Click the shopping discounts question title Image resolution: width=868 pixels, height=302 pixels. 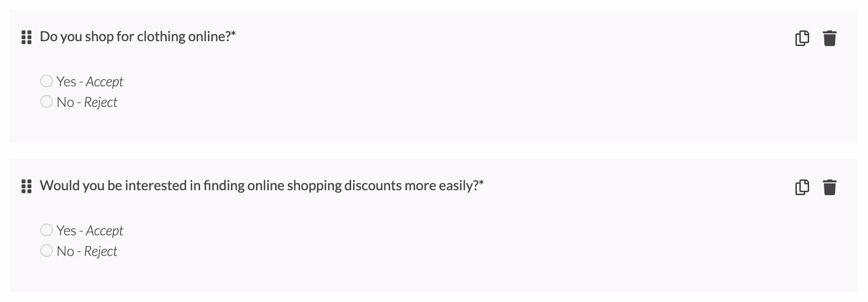pyautogui.click(x=261, y=185)
